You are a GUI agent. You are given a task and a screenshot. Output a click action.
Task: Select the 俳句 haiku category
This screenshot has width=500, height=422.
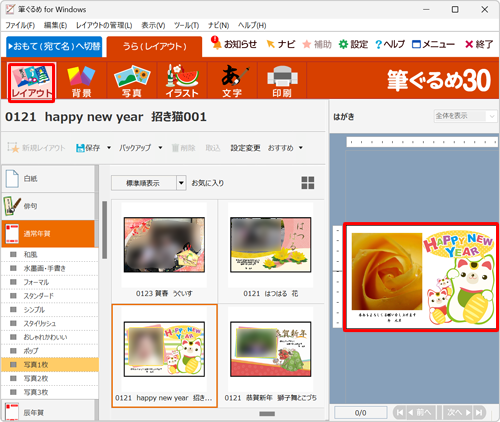tap(49, 206)
